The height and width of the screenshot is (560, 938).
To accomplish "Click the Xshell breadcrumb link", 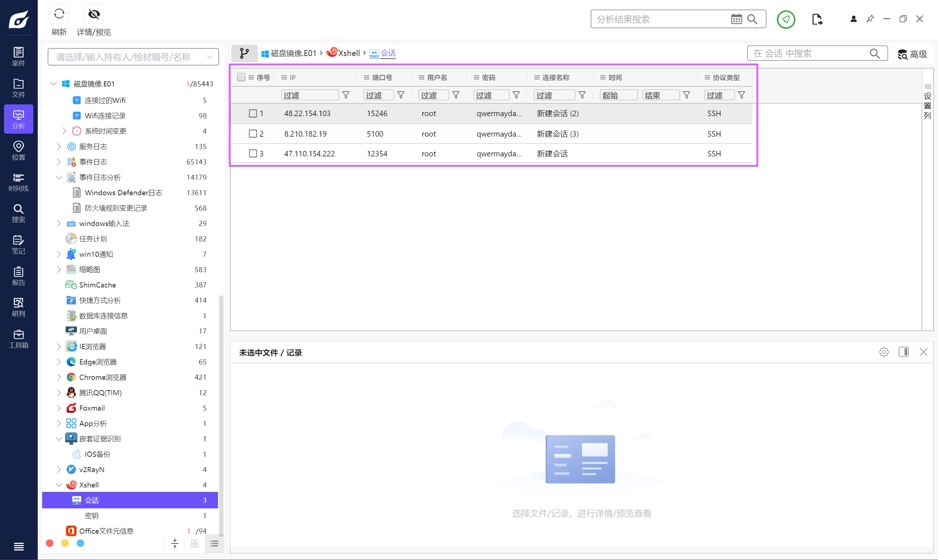I will [343, 53].
